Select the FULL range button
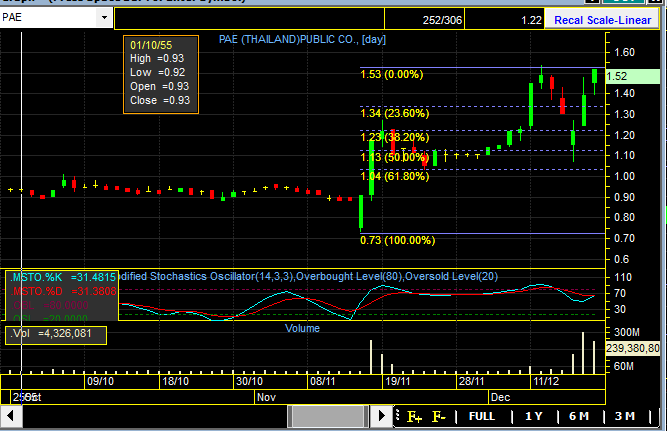667x431 pixels. pos(482,416)
